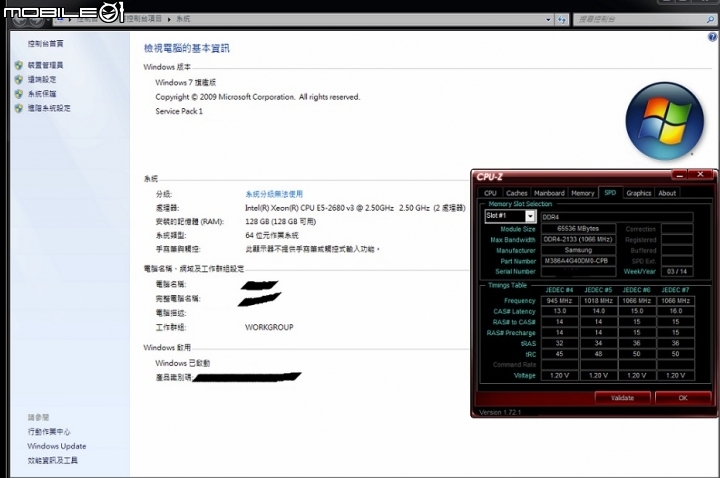Click the DDR4 memory type field
Screen dimensions: 720x478
pyautogui.click(x=617, y=217)
